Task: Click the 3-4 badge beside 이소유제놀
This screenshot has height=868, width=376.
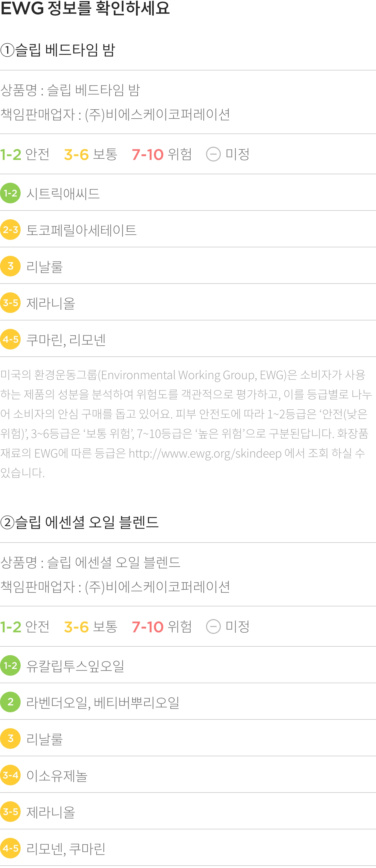Action: (10, 775)
